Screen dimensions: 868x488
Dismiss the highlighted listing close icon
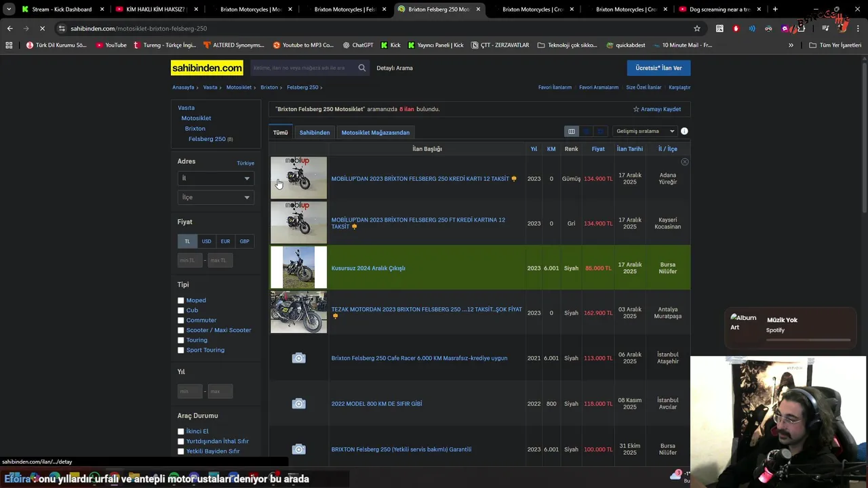685,162
